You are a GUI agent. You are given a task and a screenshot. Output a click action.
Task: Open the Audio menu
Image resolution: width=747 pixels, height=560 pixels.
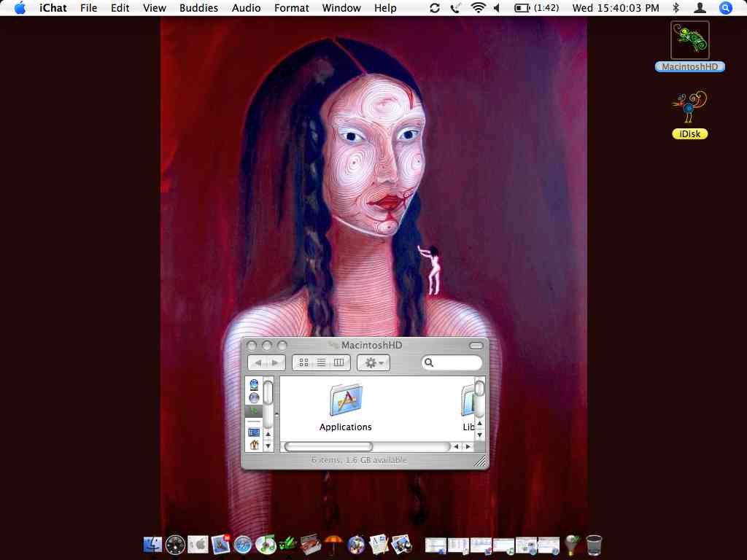[x=246, y=8]
